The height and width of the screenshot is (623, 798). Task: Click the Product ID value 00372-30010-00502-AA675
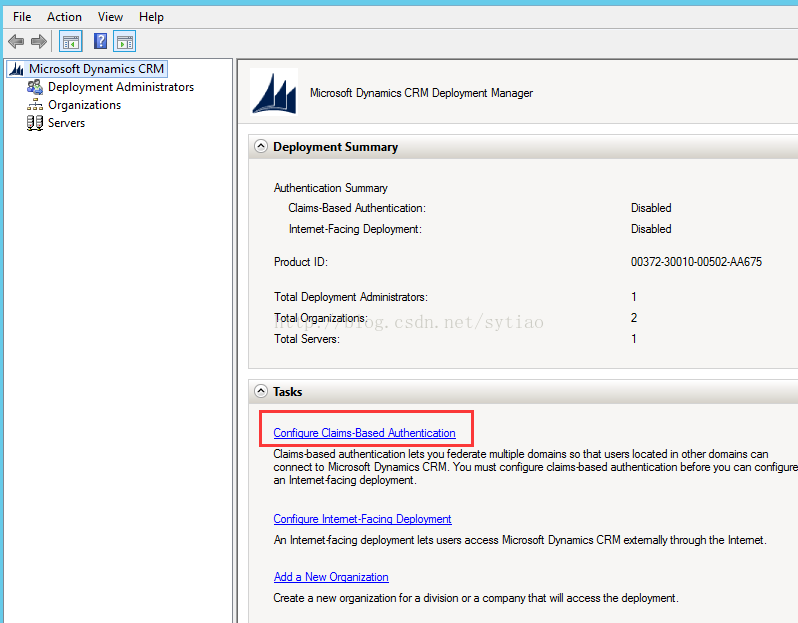click(x=696, y=262)
